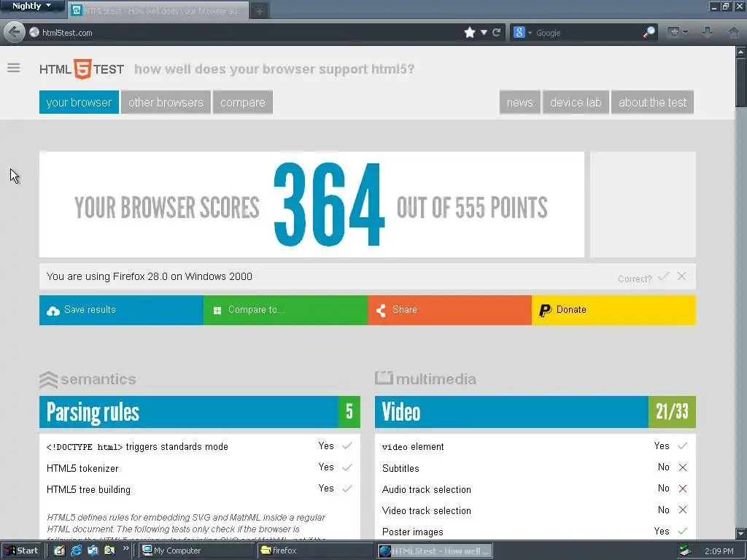
Task: Expand the quick launch overflow chevron
Action: tap(125, 548)
